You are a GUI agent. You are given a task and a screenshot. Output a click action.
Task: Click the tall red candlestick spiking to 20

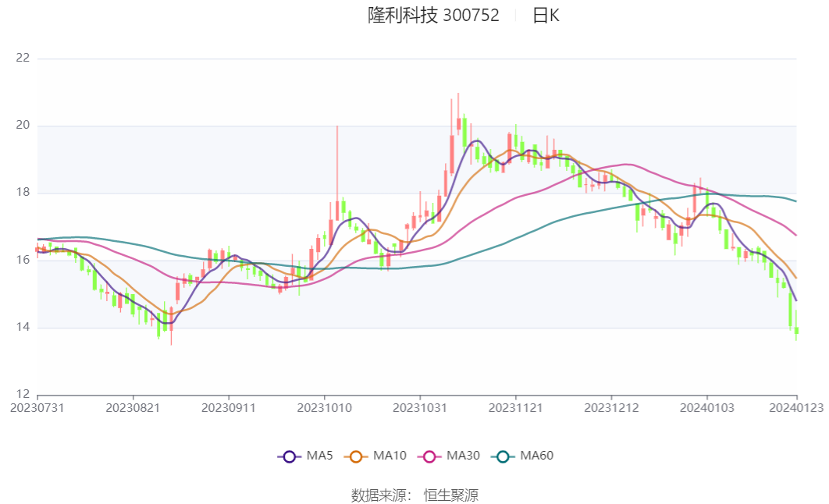click(336, 174)
